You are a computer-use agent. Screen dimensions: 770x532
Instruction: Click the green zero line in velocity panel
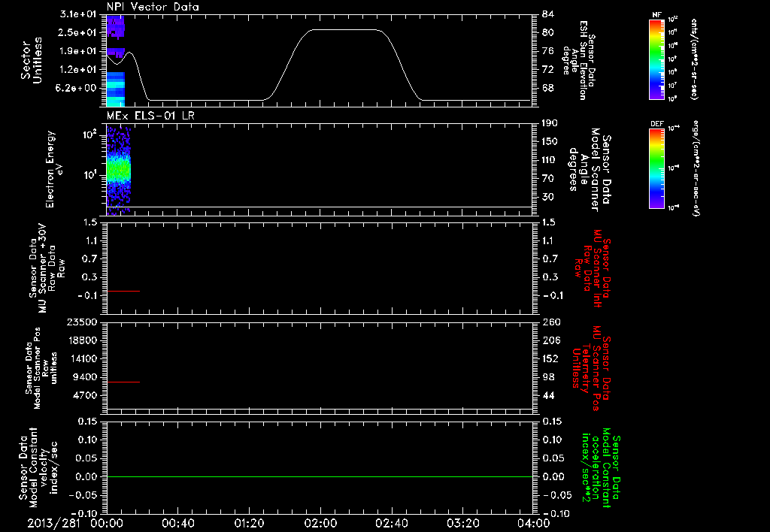click(320, 476)
